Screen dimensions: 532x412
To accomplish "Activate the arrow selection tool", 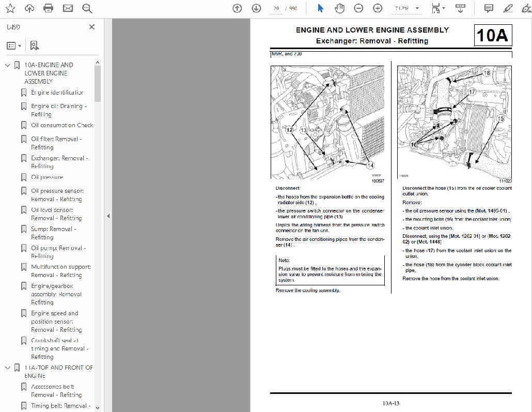I will [320, 8].
